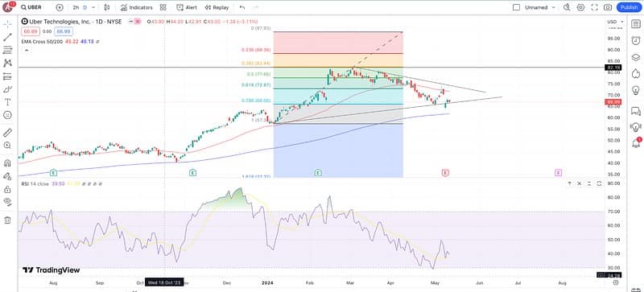Viewport: 644px width, 292px height.
Task: Collapse the indicator legend chevron
Action: point(27,50)
